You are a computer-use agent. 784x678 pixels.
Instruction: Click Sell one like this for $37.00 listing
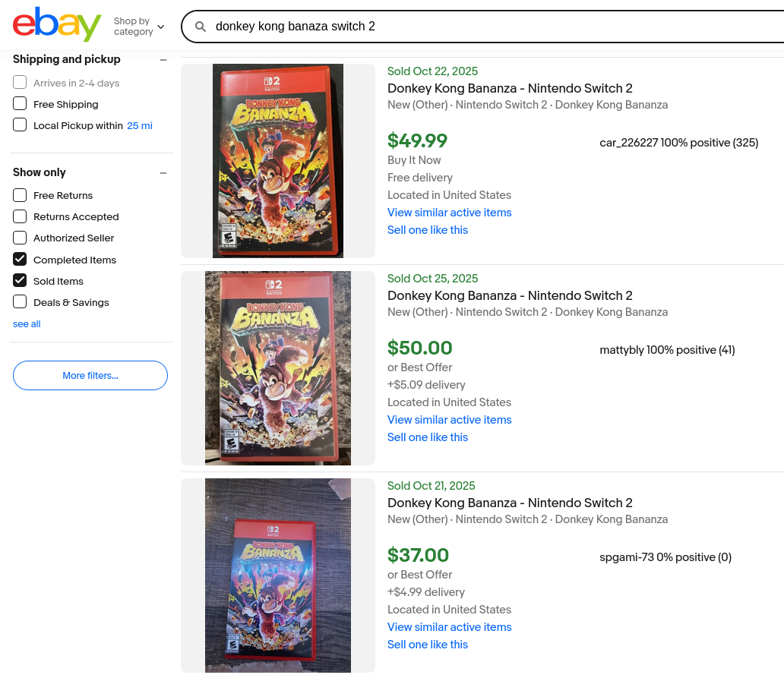[428, 645]
